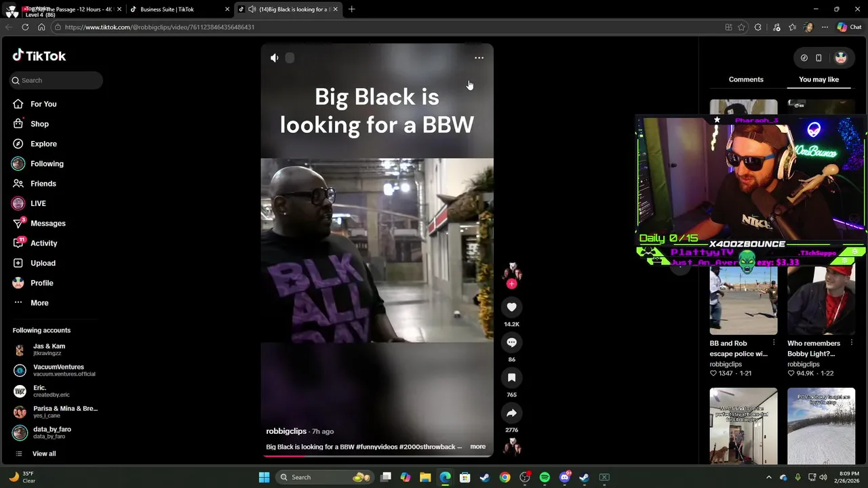The image size is (868, 488).
Task: Expand View all following accounts
Action: (43, 453)
